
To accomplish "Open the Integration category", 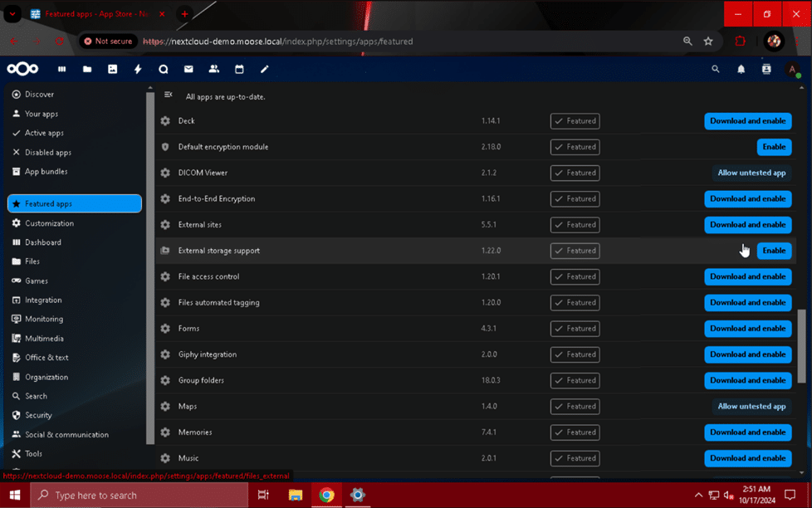I will (75, 300).
